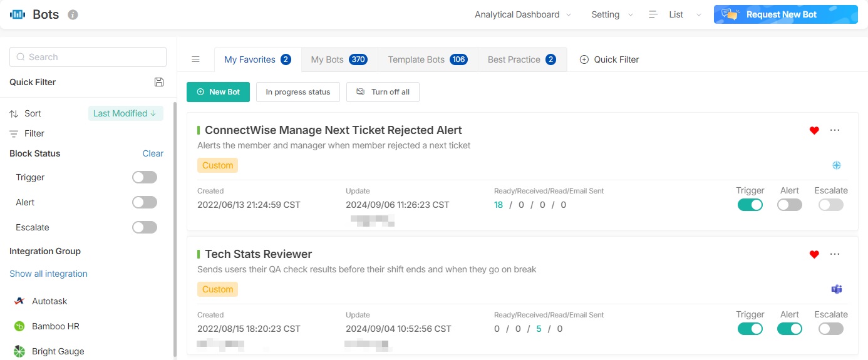The image size is (868, 360).
Task: Turn off the Trigger switch for Tech Stats Reviewer
Action: [x=750, y=329]
